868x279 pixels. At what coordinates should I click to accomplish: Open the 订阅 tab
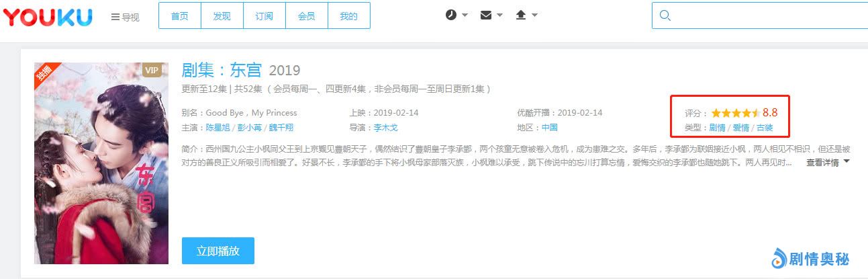point(264,16)
